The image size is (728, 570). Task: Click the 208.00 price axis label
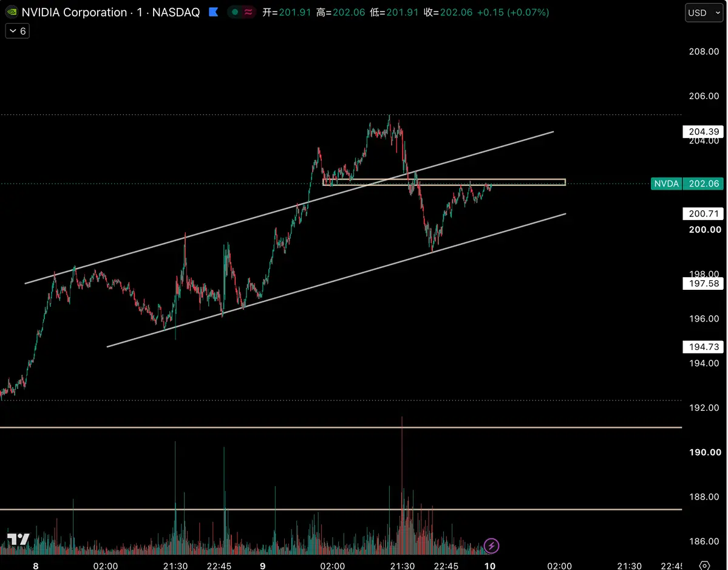pos(704,52)
